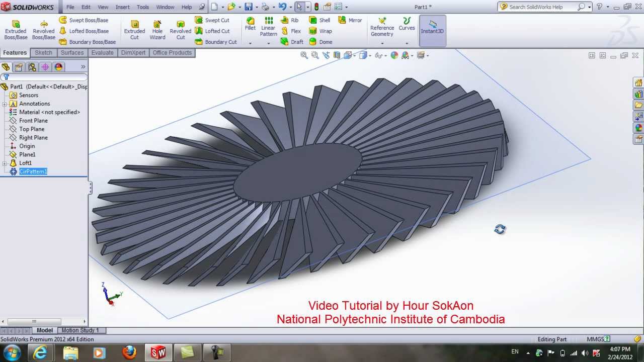
Task: Select CirPattern1 in feature tree
Action: point(33,172)
